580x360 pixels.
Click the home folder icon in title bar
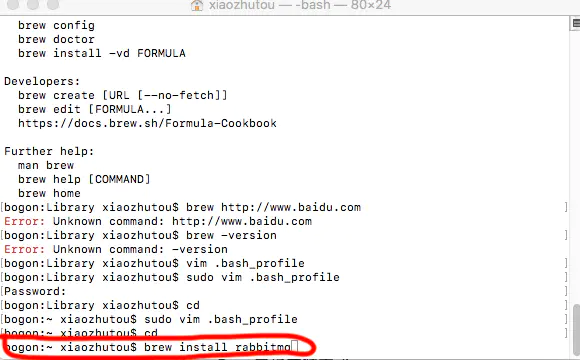tap(197, 5)
